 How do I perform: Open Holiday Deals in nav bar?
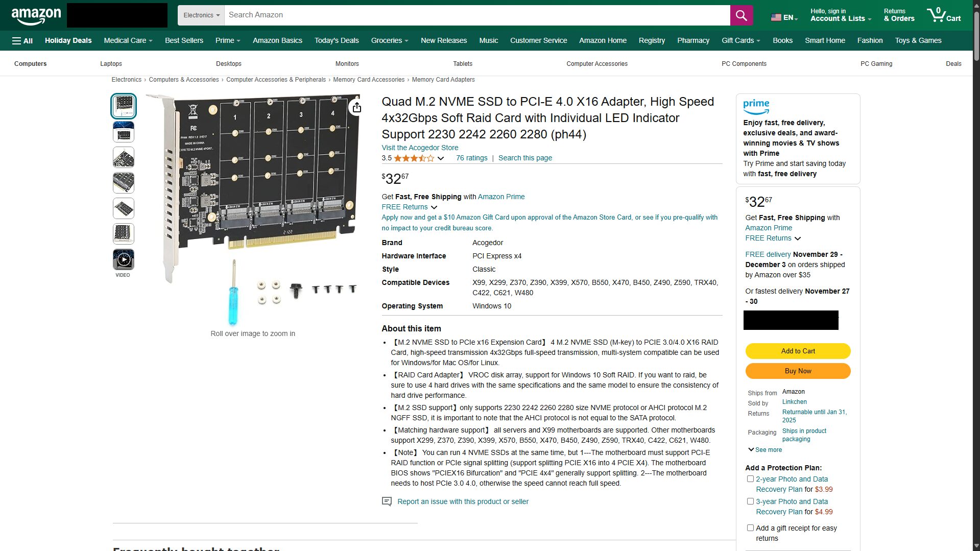[x=68, y=40]
